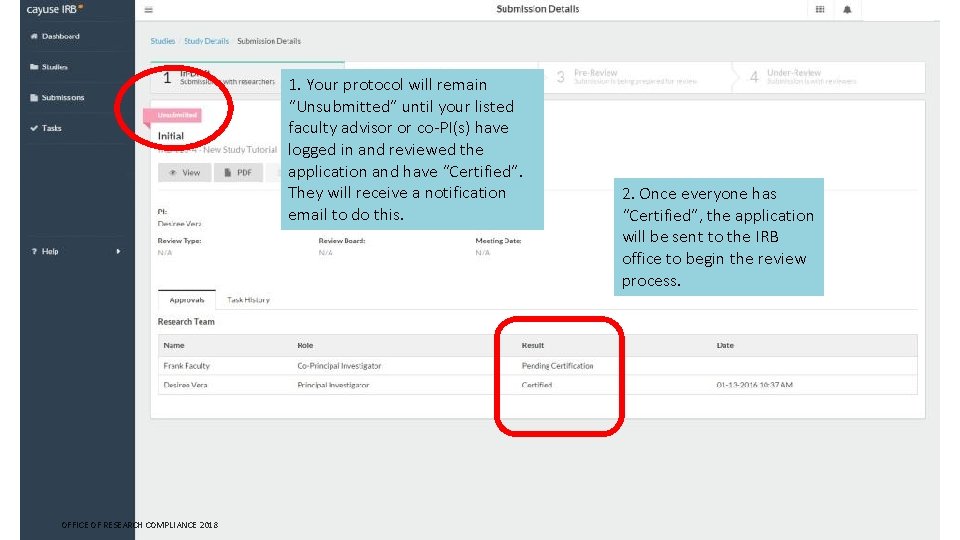Click the eye icon on View button

(173, 173)
